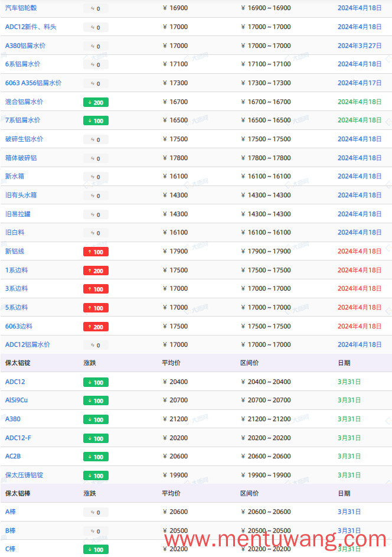Click the green down 100 badge for AC2B
This screenshot has height=557, width=392.
click(96, 457)
